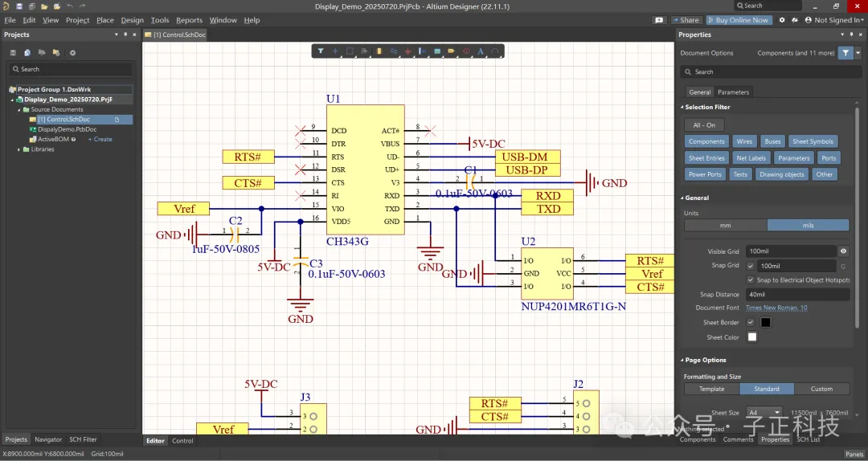Viewport: 868px width, 461px height.
Task: Switch to the SCH Filter panel tab
Action: tap(83, 439)
